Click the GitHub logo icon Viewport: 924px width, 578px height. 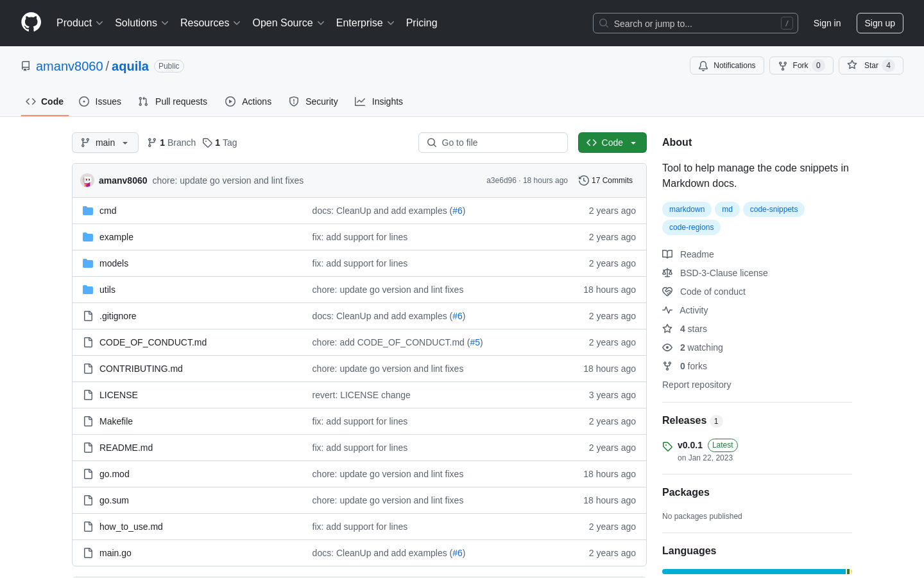click(x=31, y=22)
